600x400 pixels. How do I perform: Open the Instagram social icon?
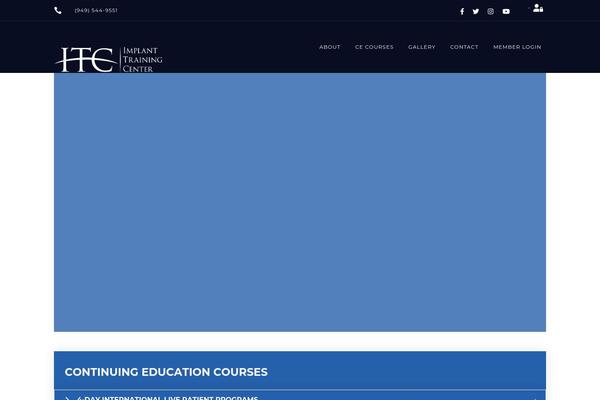(491, 11)
